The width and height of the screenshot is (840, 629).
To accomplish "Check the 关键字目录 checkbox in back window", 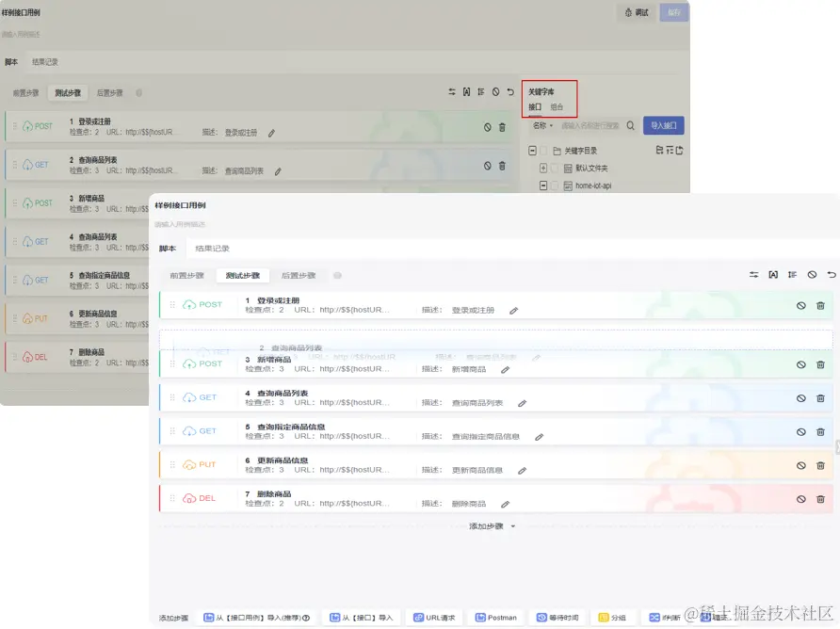I will click(x=543, y=151).
